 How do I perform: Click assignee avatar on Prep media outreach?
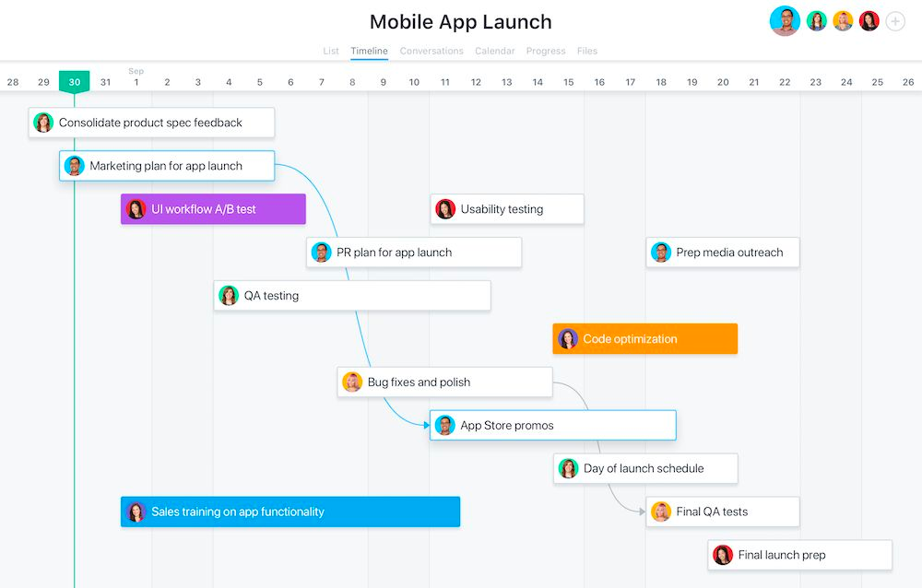coord(661,253)
